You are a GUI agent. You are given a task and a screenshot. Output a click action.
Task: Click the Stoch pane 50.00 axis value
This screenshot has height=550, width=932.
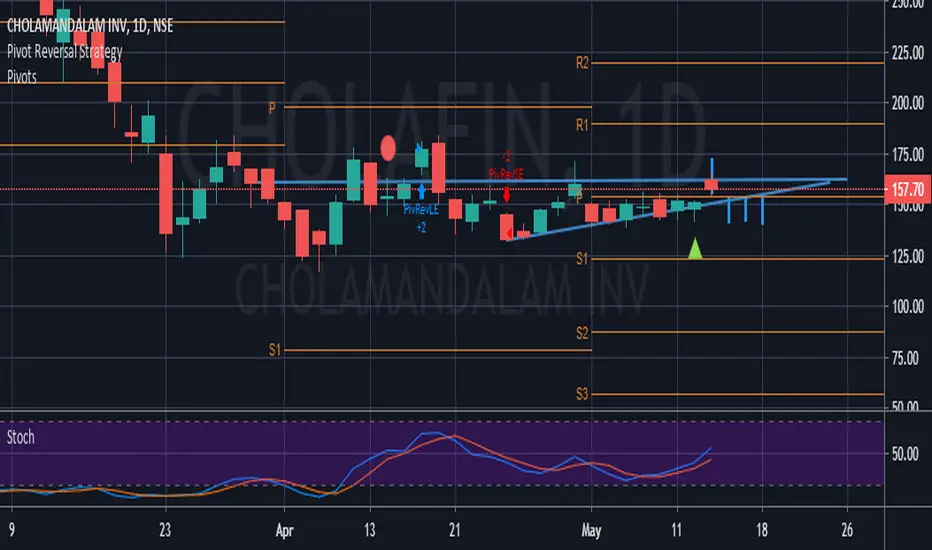tap(905, 454)
